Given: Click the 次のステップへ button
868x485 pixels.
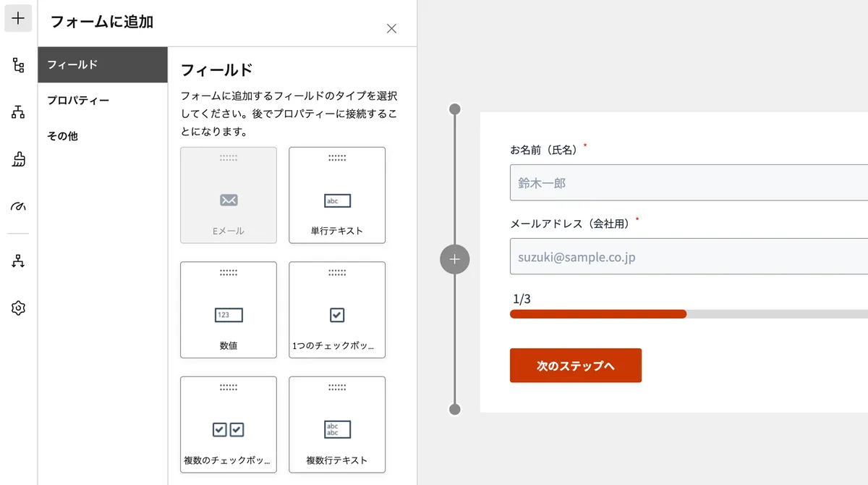Looking at the screenshot, I should (575, 366).
